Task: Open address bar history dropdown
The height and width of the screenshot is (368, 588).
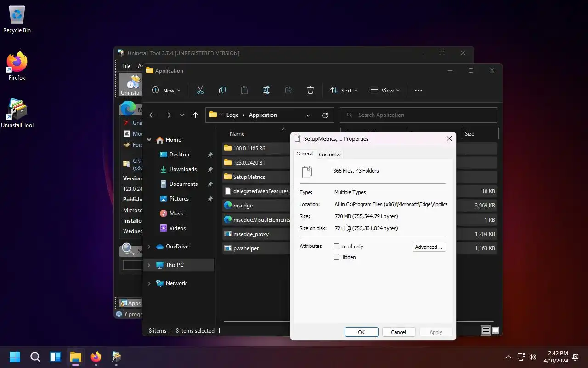Action: pos(308,115)
